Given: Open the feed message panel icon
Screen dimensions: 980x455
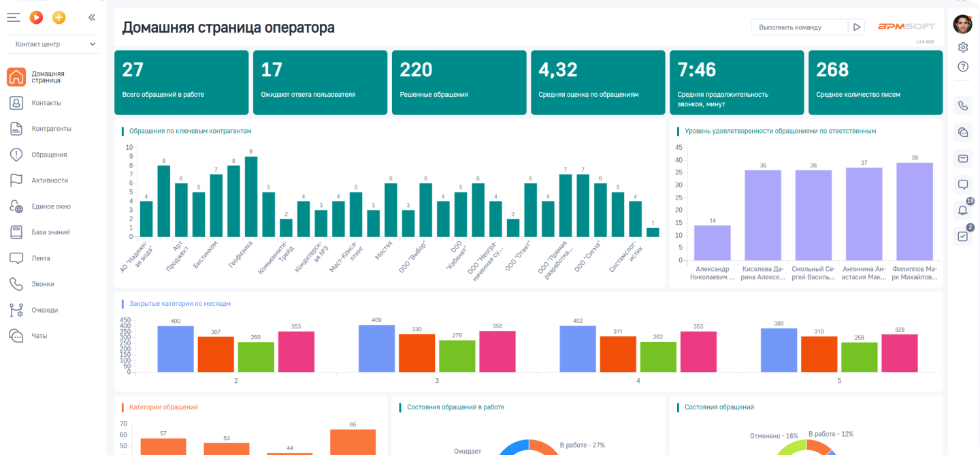Looking at the screenshot, I should (963, 184).
